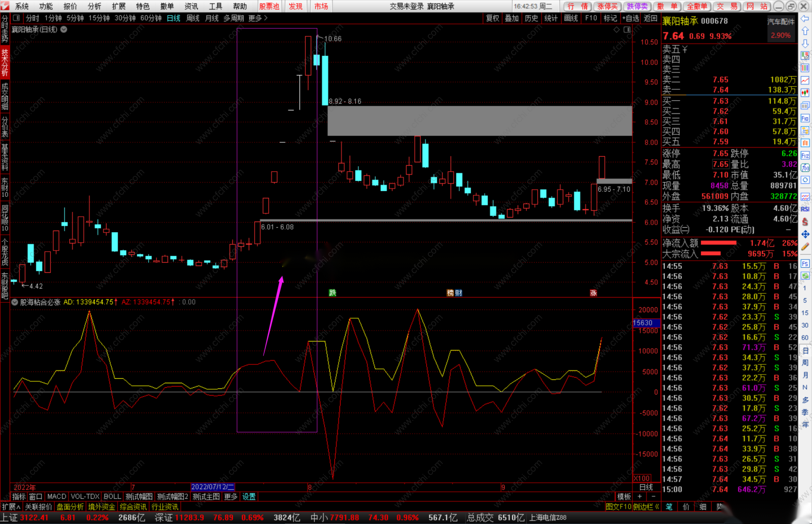812x524 pixels.
Task: Click the candlestick chart icon in sidebar
Action: pos(805,93)
